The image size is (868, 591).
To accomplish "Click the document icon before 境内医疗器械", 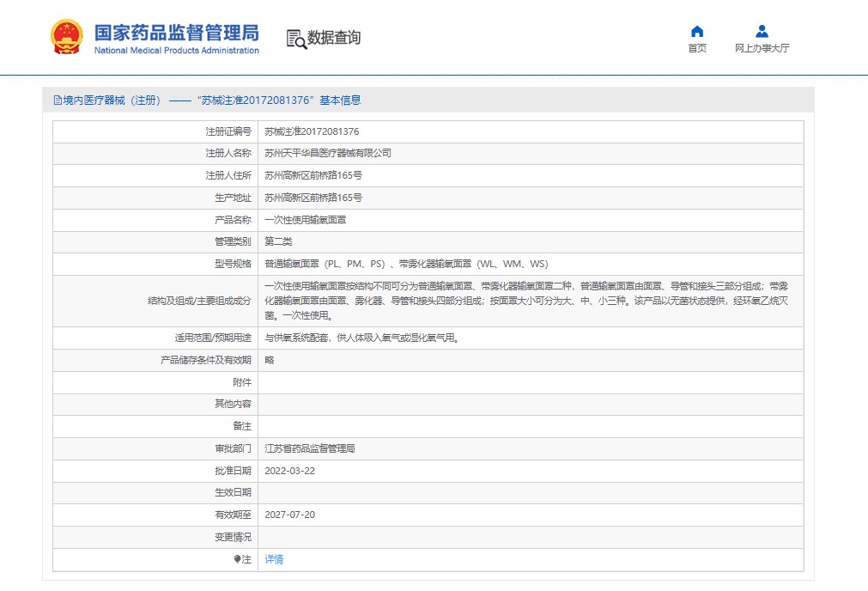I will click(x=58, y=101).
